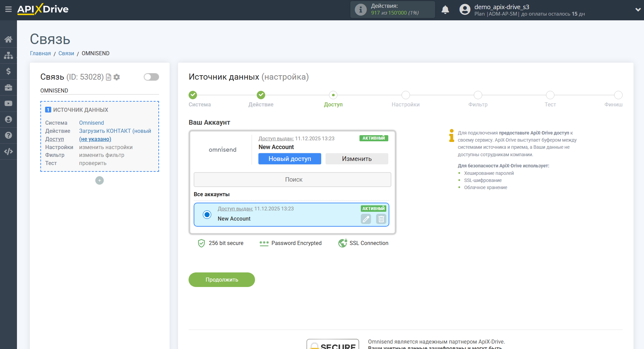Open the Связи breadcrumb link
644x349 pixels.
click(x=66, y=54)
